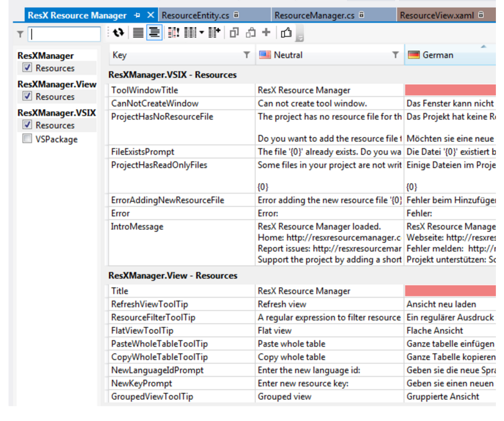Select the 'Can not create tool window.' cell

coord(329,103)
